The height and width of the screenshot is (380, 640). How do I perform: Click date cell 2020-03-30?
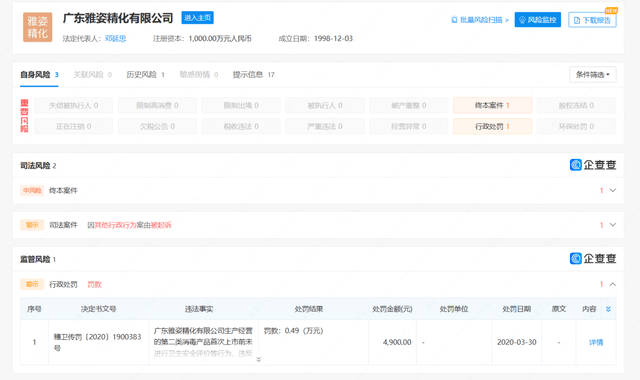(516, 342)
